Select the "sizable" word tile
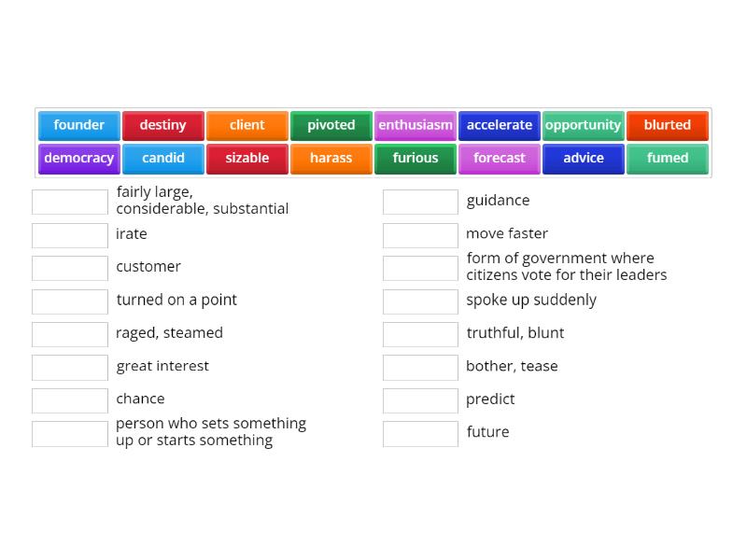Viewport: 747px width, 560px height. (247, 159)
